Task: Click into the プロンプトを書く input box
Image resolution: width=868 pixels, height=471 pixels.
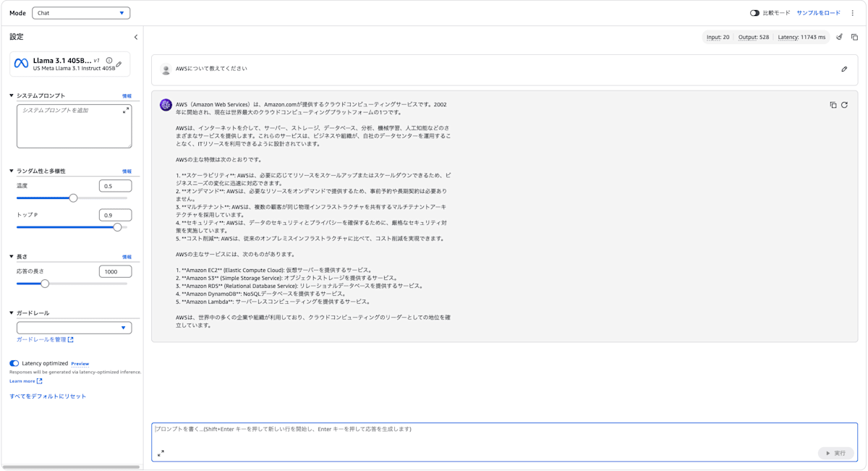Action: pos(504,442)
